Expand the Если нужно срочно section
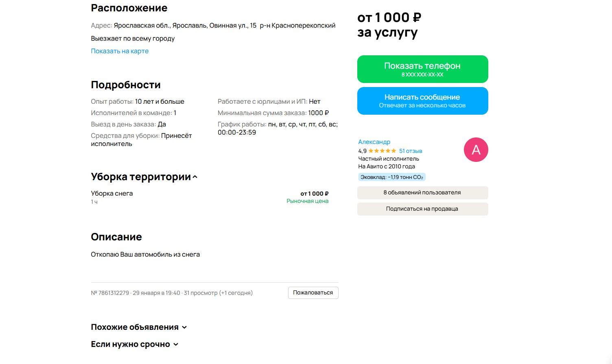 pos(176,344)
